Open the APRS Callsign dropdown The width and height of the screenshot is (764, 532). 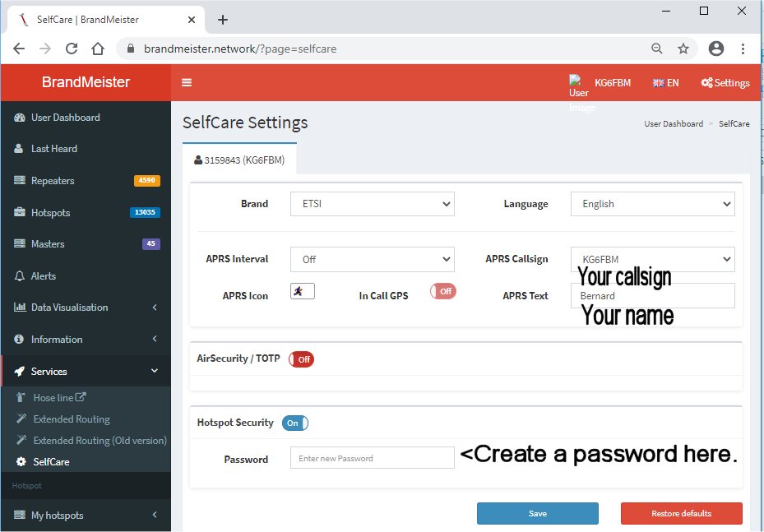coord(652,259)
